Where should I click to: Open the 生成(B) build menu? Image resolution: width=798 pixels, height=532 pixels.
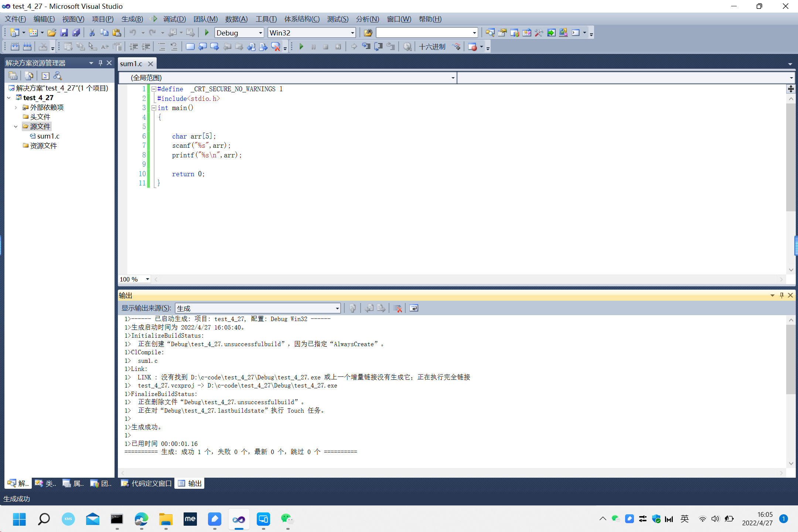(132, 19)
